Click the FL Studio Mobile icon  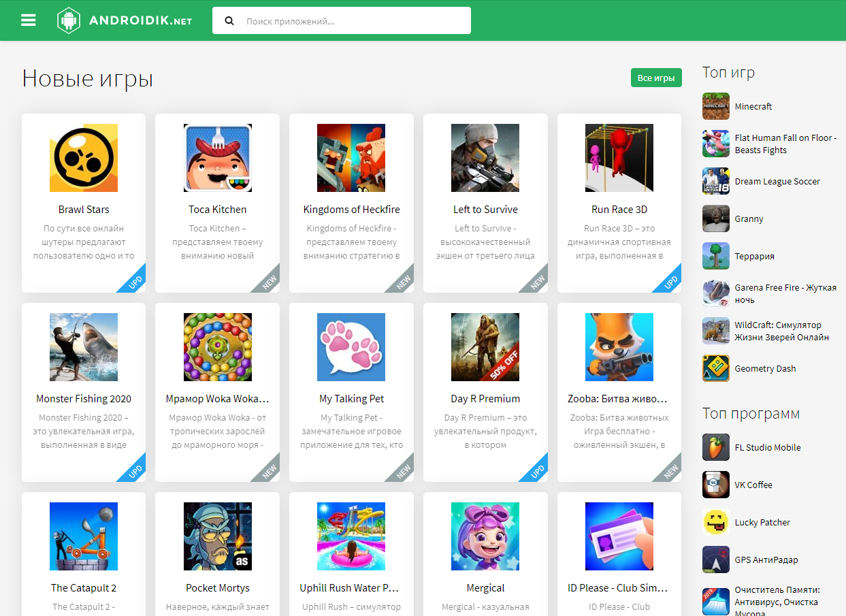tap(715, 448)
